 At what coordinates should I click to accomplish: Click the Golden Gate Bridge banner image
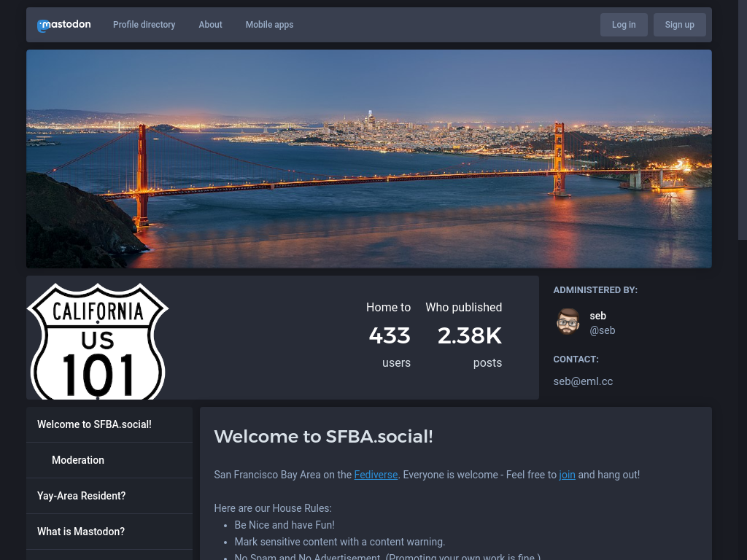point(368,159)
